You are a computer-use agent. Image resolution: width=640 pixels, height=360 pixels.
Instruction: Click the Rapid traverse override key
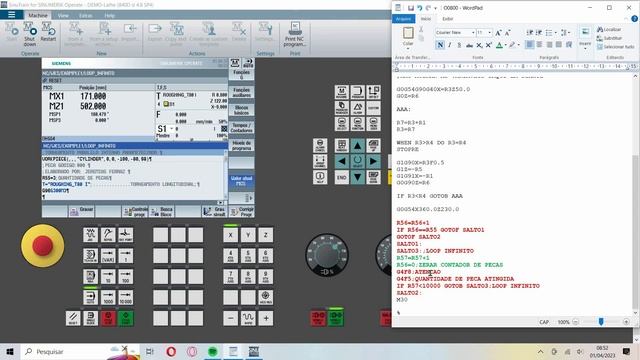pyautogui.click(x=248, y=318)
